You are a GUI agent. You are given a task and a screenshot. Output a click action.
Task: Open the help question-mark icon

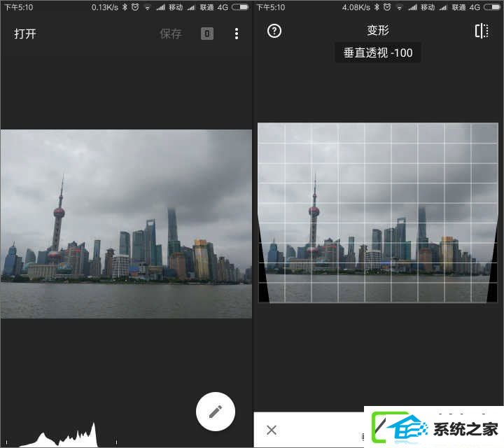point(274,31)
